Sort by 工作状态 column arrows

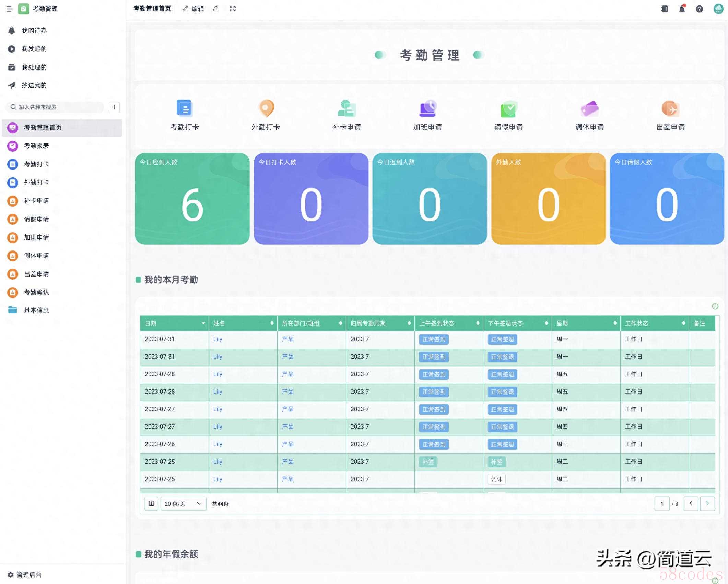tap(684, 323)
